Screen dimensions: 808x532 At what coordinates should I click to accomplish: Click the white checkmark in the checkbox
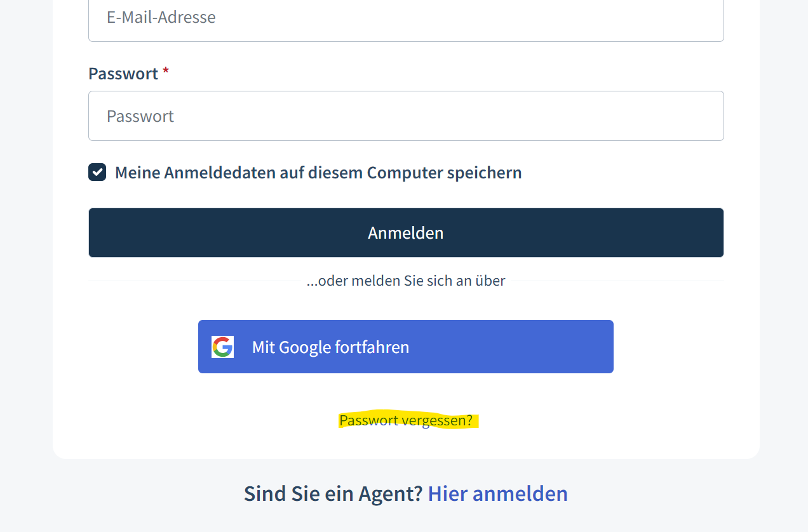[x=97, y=172]
